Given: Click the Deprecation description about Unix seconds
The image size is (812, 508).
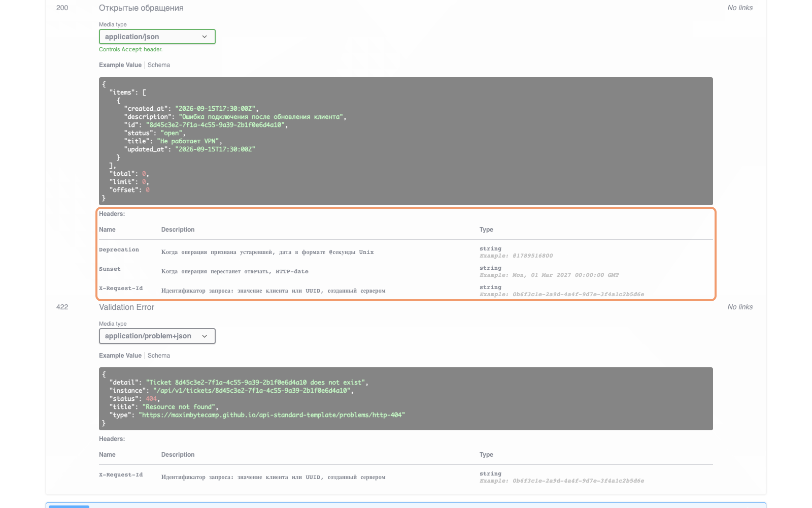Looking at the screenshot, I should click(267, 252).
